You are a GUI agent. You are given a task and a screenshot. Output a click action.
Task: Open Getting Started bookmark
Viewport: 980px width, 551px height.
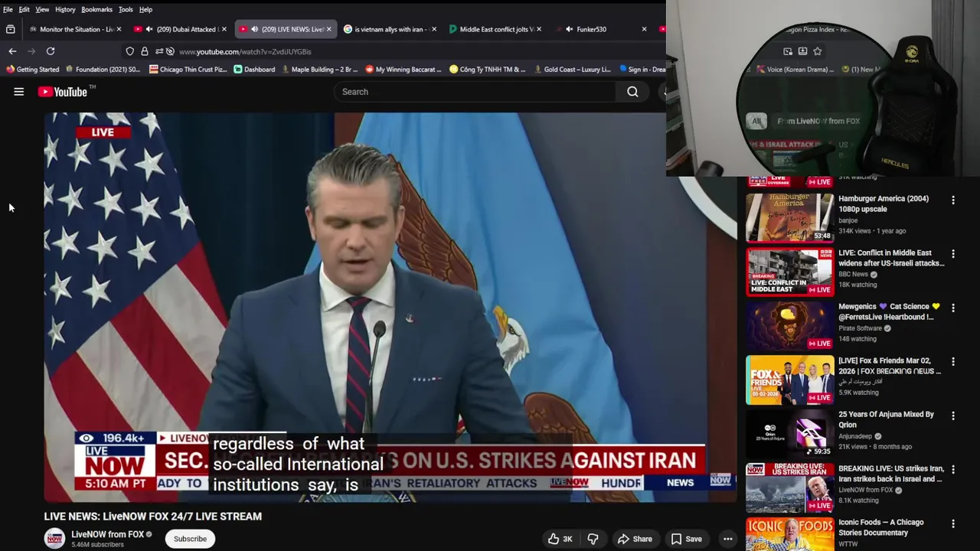click(x=32, y=70)
